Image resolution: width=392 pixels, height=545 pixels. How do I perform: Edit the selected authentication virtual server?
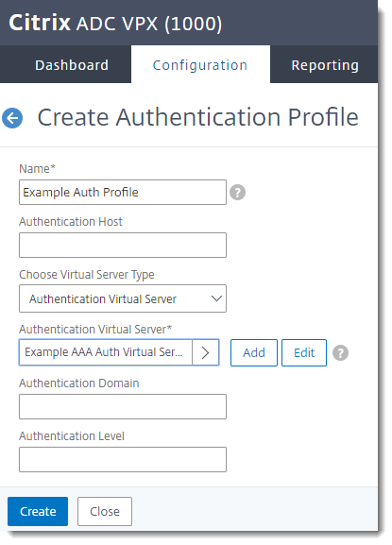tap(304, 353)
